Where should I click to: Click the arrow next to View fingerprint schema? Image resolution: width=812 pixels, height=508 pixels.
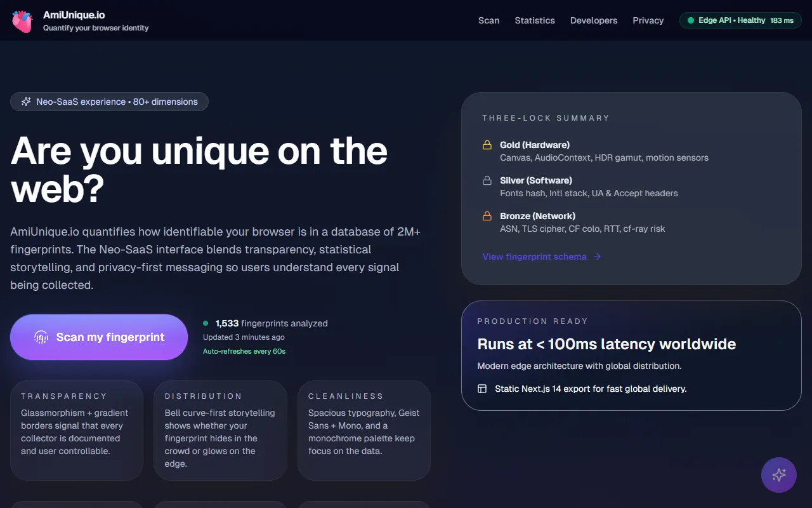pos(597,257)
